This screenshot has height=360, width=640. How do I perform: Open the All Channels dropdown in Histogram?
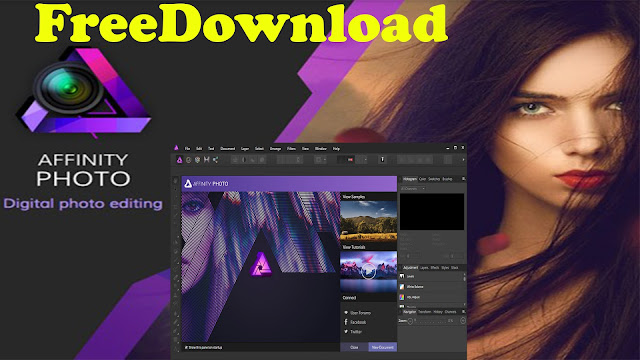pos(413,189)
